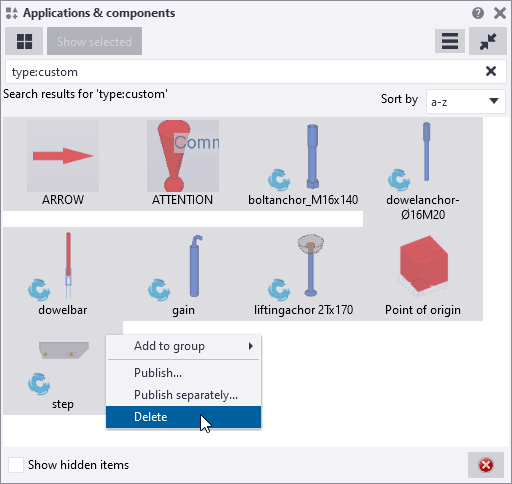This screenshot has height=484, width=512.
Task: Click the red cancel icon at bottom
Action: tap(486, 465)
